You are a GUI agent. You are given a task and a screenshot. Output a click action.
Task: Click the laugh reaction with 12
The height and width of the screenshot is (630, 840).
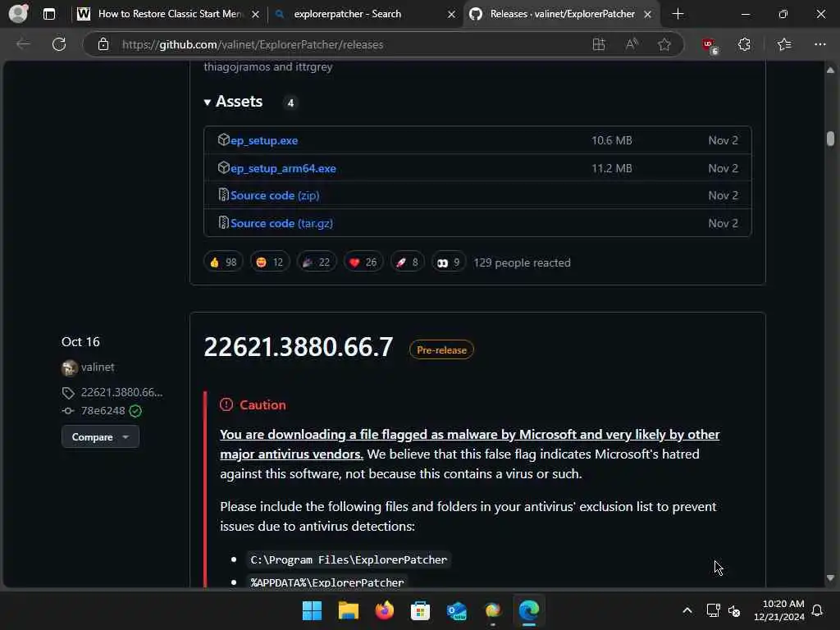pos(270,262)
